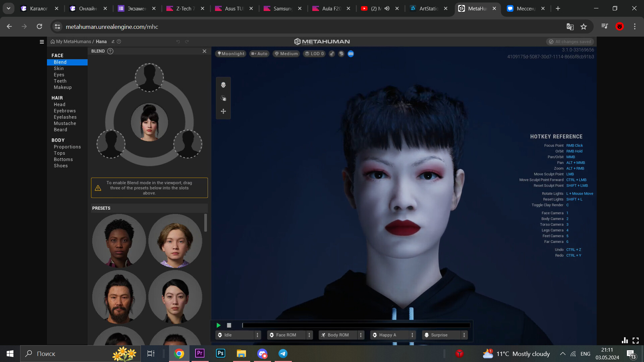Select the bearded man preset thumbnail
644x362 pixels.
point(119,297)
